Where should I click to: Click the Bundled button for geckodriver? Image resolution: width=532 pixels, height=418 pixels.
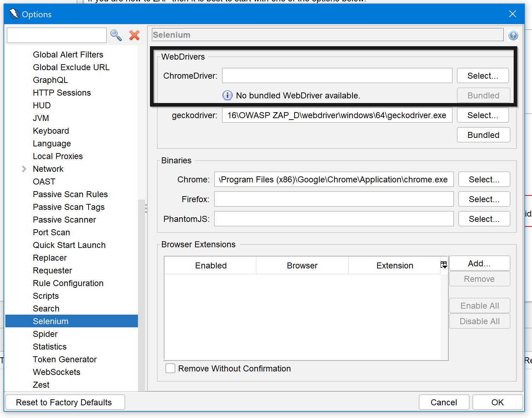[483, 135]
